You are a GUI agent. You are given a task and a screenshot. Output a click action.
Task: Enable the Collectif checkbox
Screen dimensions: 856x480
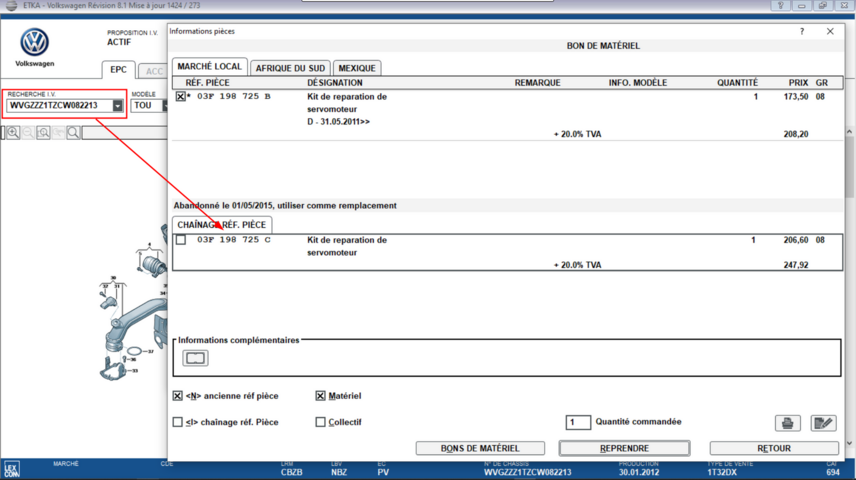320,422
